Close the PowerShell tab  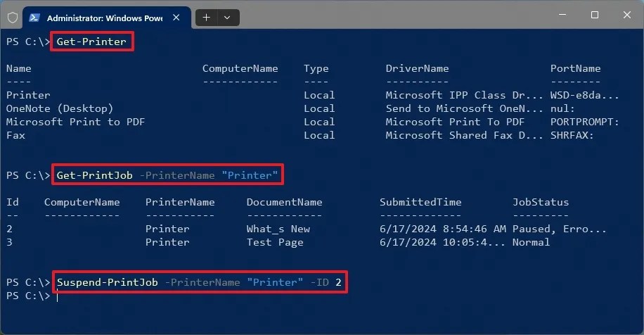176,18
